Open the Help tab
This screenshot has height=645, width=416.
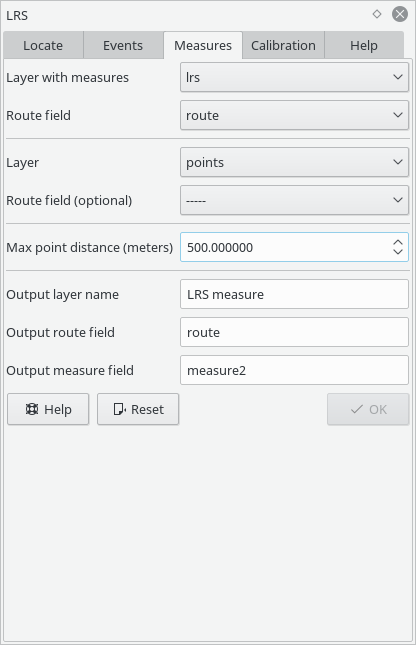(364, 45)
